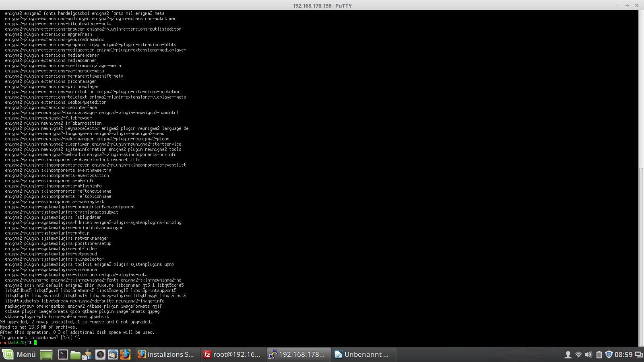Click the battery status tray icon
The image size is (644, 362).
point(599,354)
